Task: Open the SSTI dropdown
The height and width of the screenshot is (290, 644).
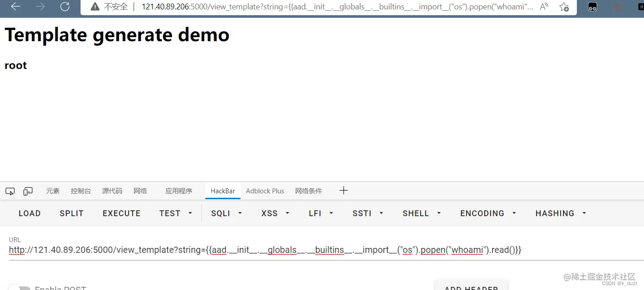Action: [x=368, y=213]
